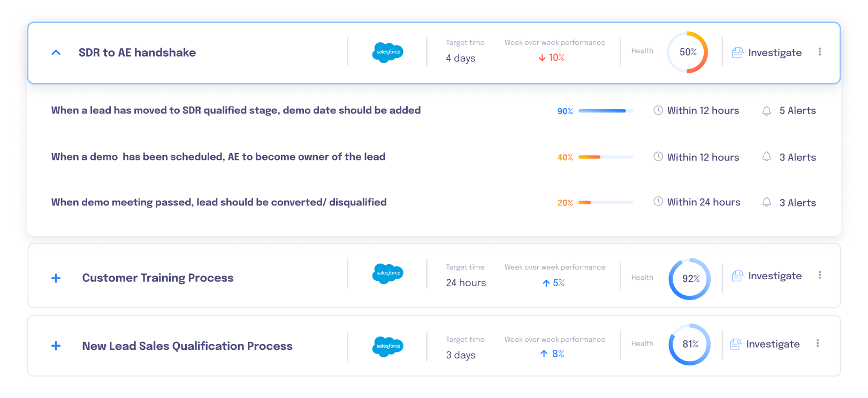This screenshot has height=398, width=868.
Task: Investigate the SDR to AE handshake process
Action: coord(767,52)
